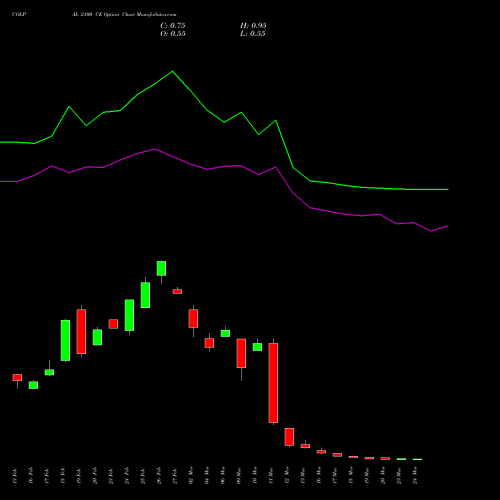Click the high value "H: 0.95"
The width and height of the screenshot is (500, 500).
[x=253, y=26]
